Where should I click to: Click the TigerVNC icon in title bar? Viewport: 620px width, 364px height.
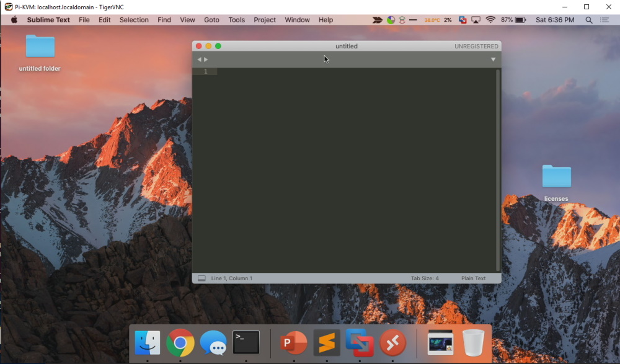(x=8, y=7)
